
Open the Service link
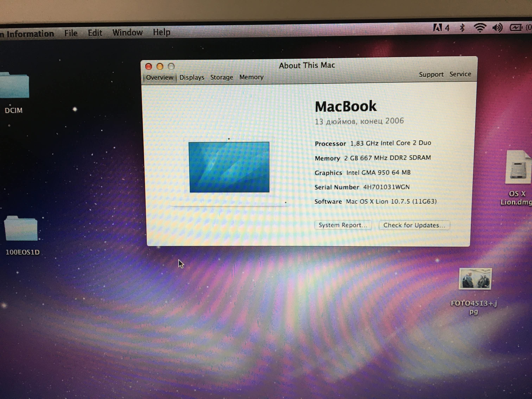460,74
